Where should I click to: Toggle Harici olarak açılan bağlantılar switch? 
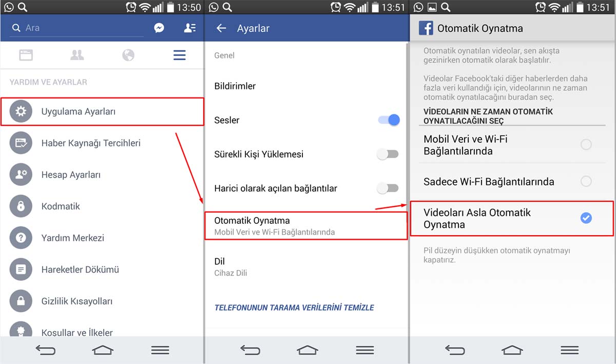388,188
